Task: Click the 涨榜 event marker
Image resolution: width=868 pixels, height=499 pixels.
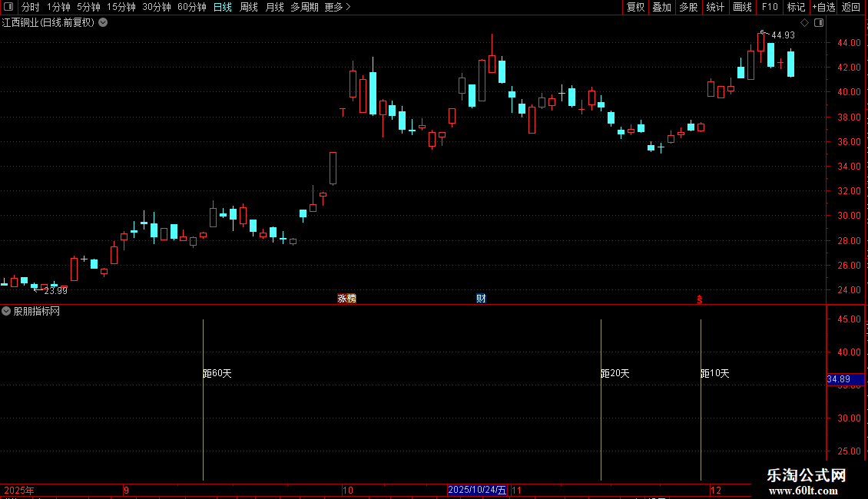Action: [x=347, y=298]
